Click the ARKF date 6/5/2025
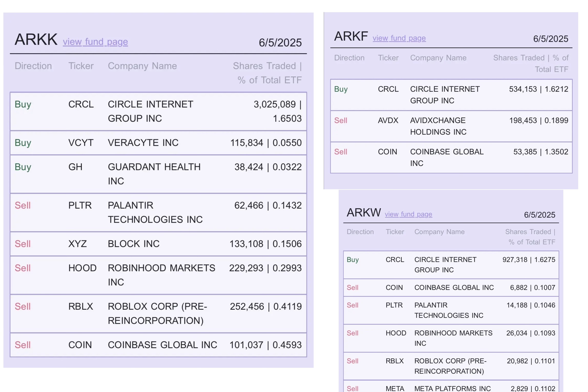Image resolution: width=588 pixels, height=392 pixels. point(551,39)
